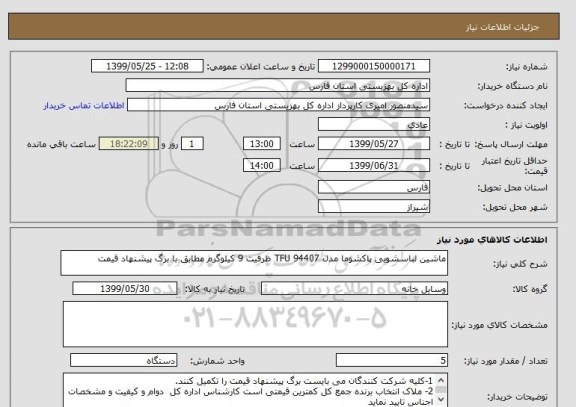This screenshot has width=576, height=407.
Task: Select the required quantity field showing 5
Action: (392, 361)
